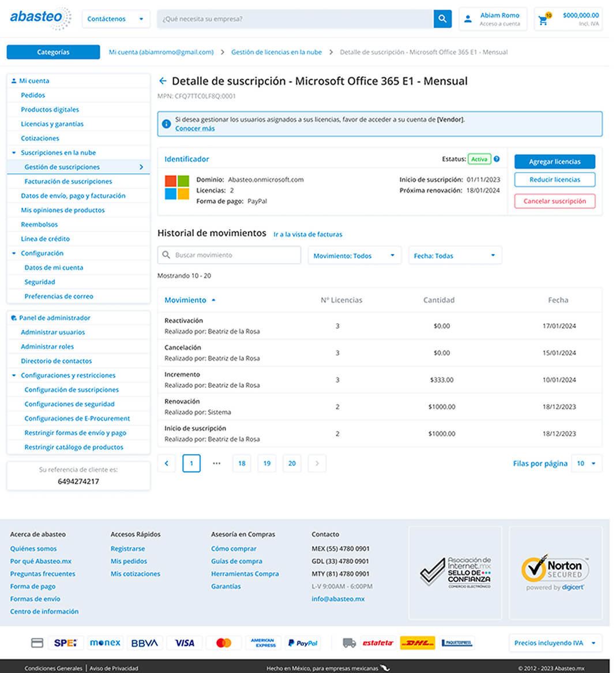Click the search magnifier button
This screenshot has height=673, width=616.
(x=442, y=19)
